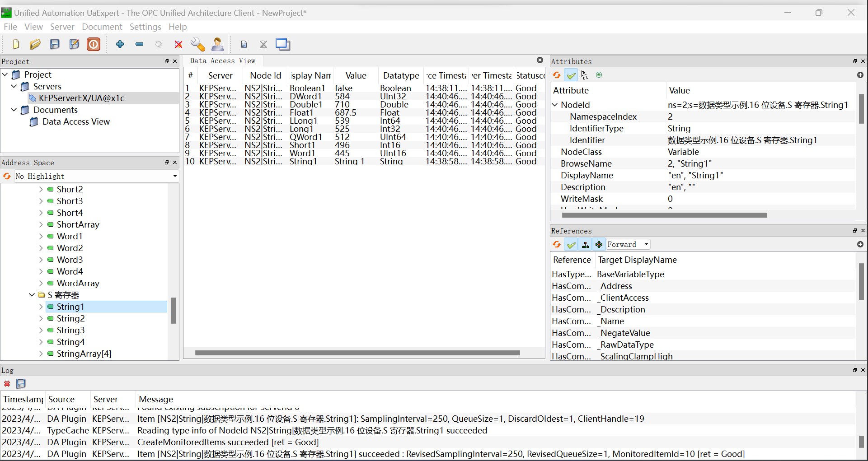The height and width of the screenshot is (461, 868).
Task: Save the project with the disk icon
Action: pyautogui.click(x=54, y=44)
